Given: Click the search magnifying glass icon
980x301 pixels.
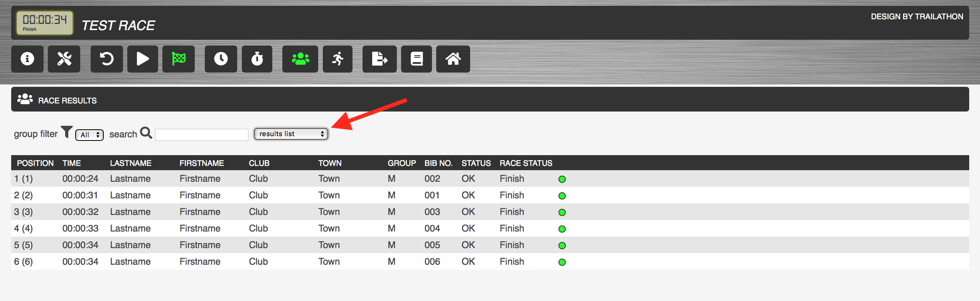Looking at the screenshot, I should click(x=146, y=133).
